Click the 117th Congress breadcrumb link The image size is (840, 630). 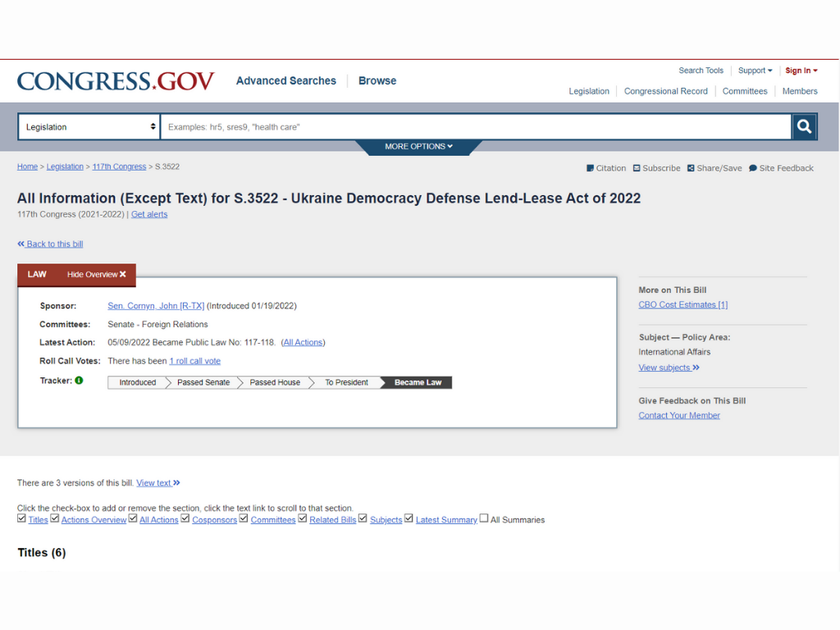[x=119, y=167]
